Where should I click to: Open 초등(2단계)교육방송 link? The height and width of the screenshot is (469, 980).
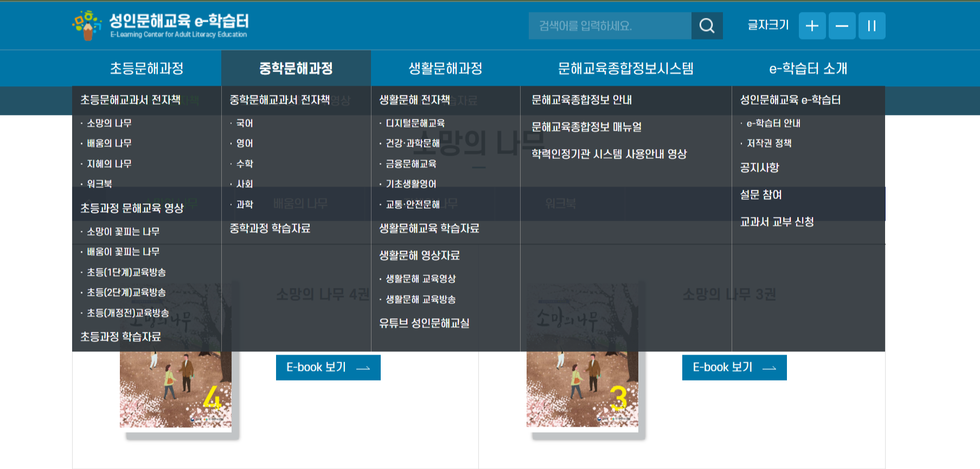coord(126,292)
